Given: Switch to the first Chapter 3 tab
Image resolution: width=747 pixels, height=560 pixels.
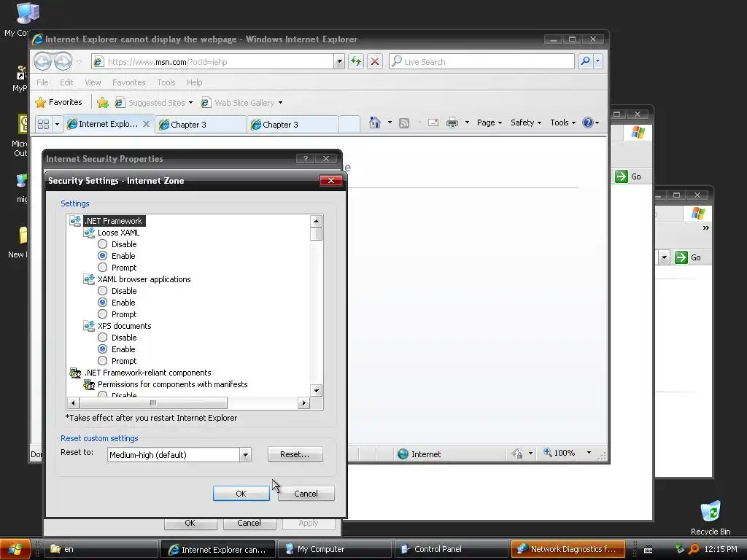Looking at the screenshot, I should pyautogui.click(x=201, y=125).
